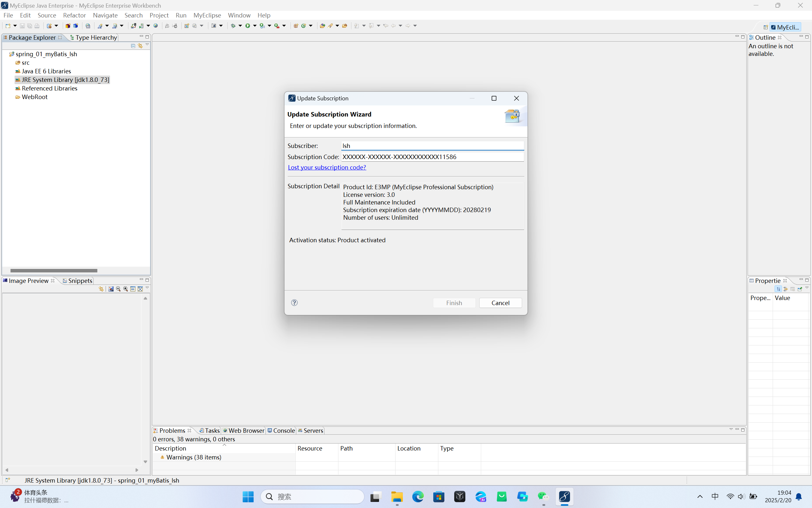Open File Explorer from the taskbar
This screenshot has height=508, width=812.
pos(397,497)
